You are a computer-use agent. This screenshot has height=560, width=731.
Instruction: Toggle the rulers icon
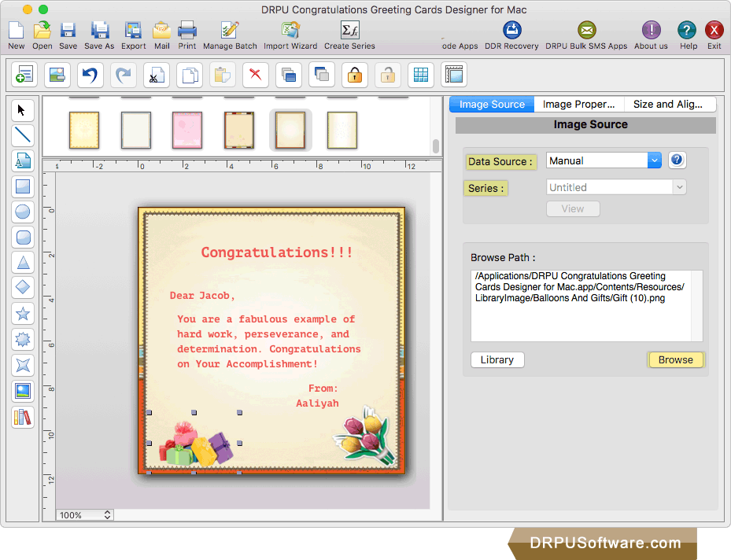(454, 75)
